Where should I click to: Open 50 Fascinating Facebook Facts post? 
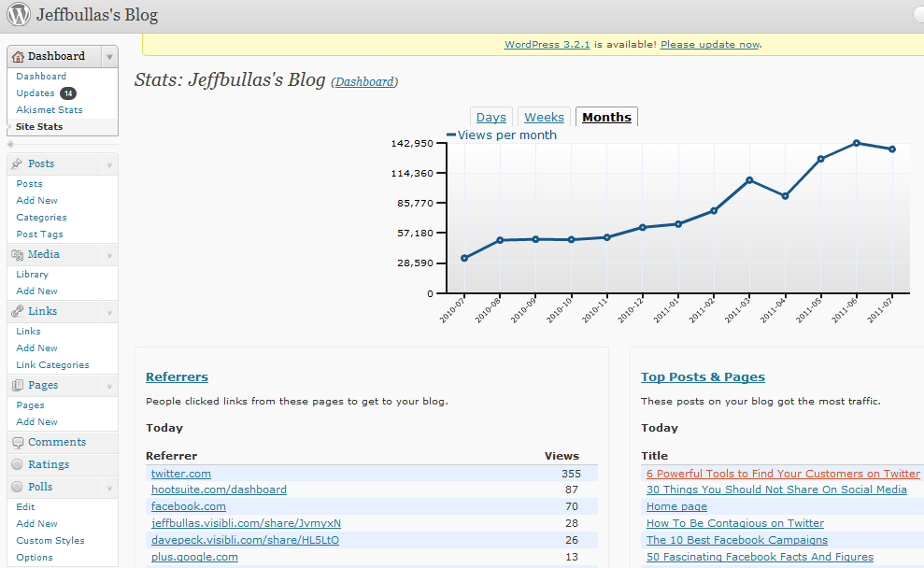[760, 557]
